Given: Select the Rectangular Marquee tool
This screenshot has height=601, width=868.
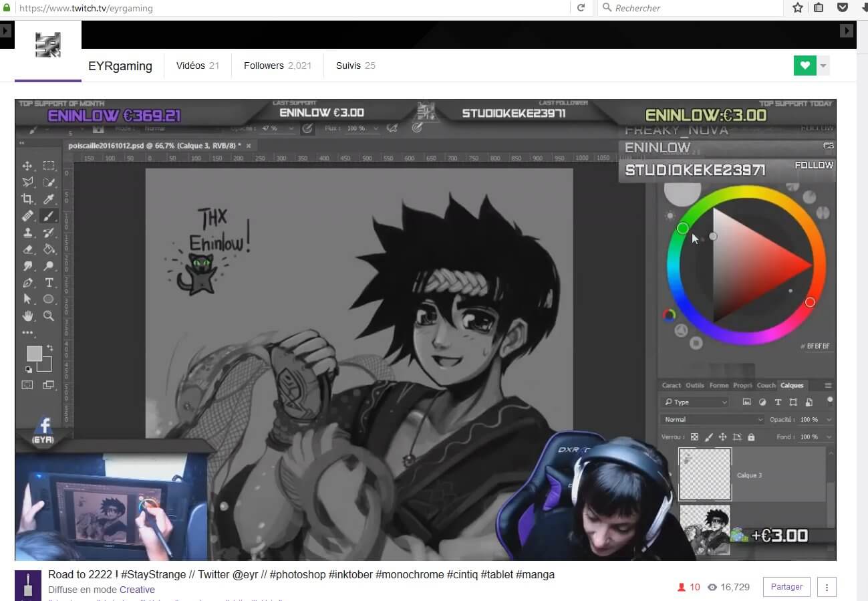Looking at the screenshot, I should click(49, 166).
